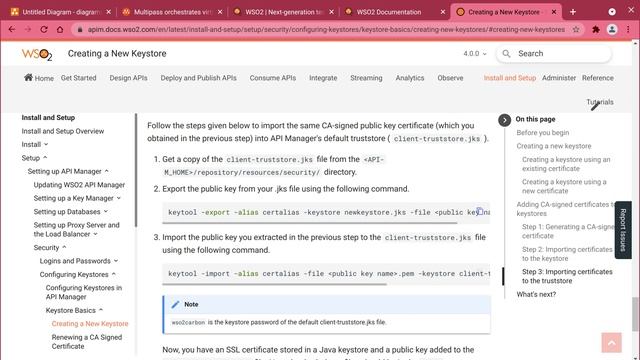Open the Chrome profile avatar icon
Image resolution: width=640 pixels, height=360 pixels.
(x=612, y=29)
